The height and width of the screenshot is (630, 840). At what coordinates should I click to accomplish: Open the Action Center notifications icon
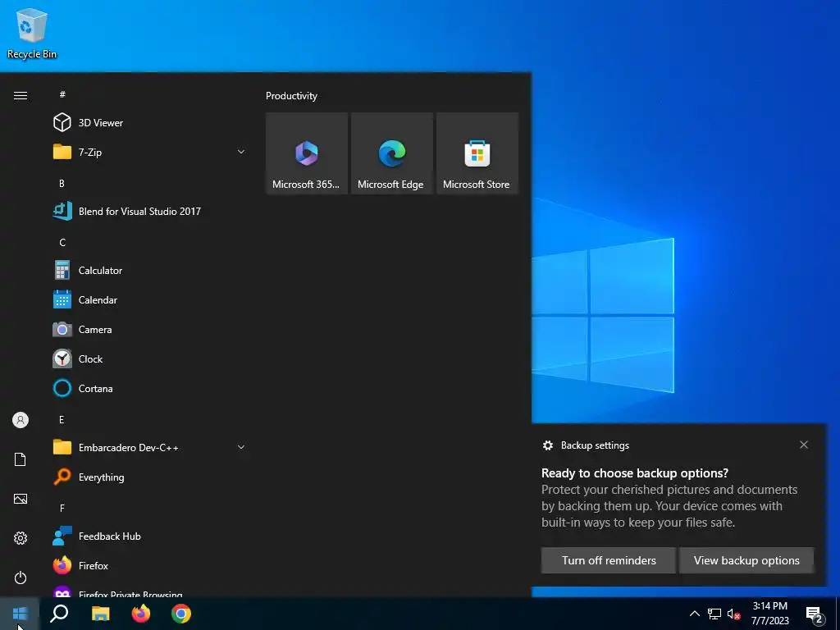(x=815, y=615)
